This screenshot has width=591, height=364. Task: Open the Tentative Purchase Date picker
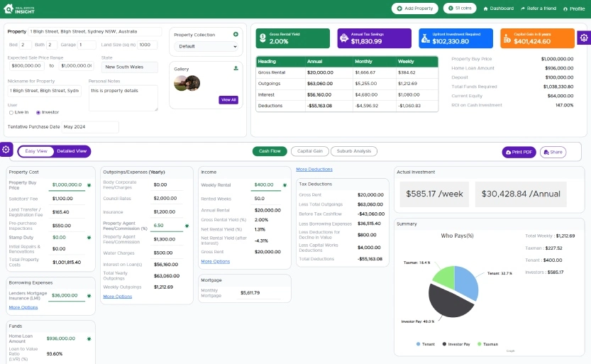(x=90, y=127)
